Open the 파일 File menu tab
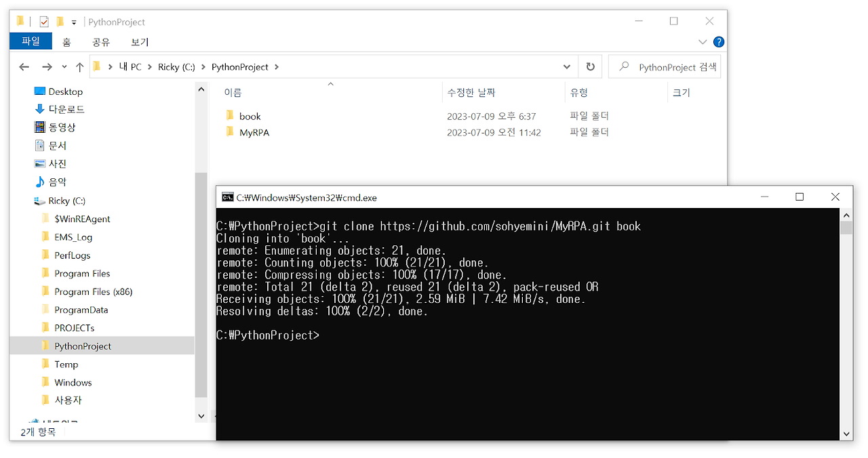 pos(31,41)
